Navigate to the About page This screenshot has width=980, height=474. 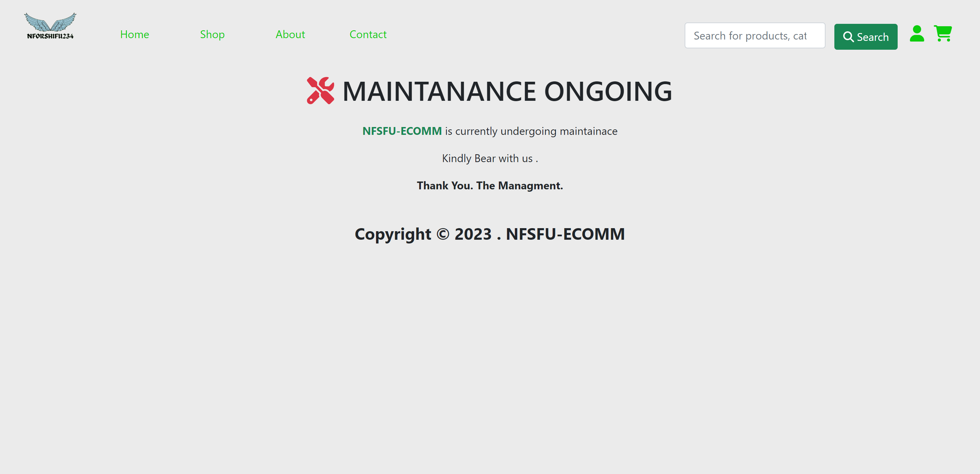click(290, 34)
